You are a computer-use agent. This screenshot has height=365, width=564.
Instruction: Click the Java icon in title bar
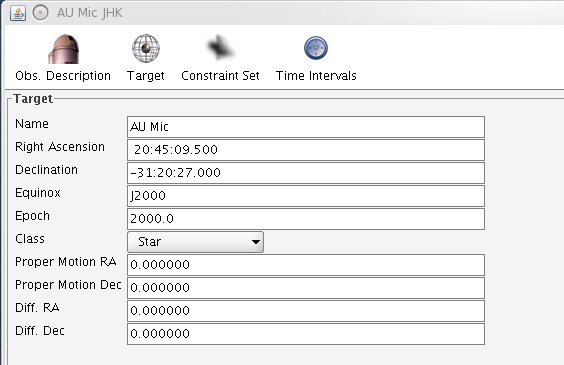pos(18,13)
